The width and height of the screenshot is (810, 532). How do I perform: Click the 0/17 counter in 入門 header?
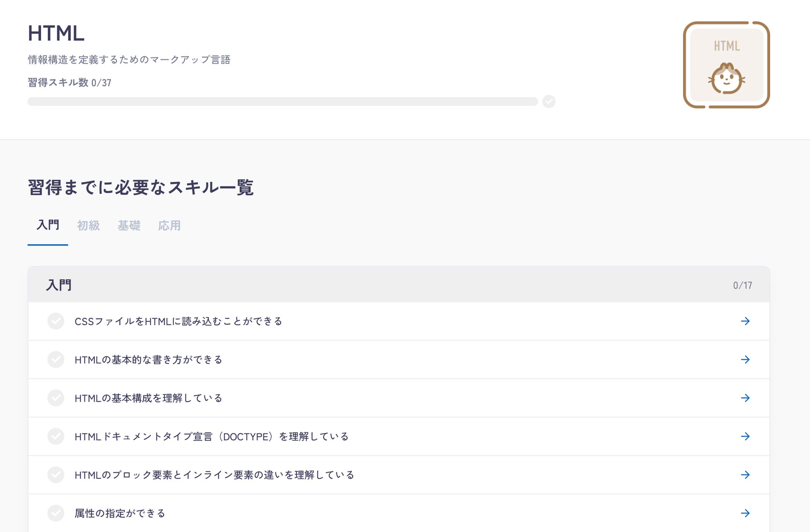point(742,285)
